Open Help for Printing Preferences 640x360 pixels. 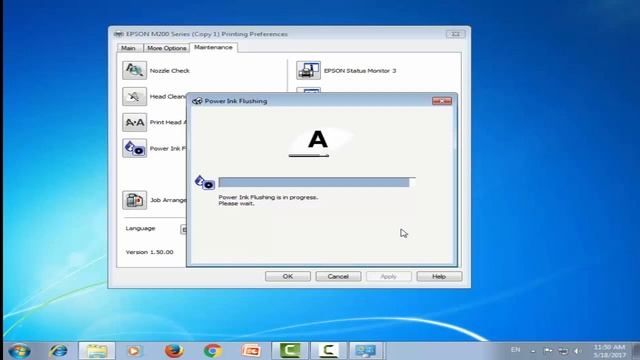(x=439, y=276)
